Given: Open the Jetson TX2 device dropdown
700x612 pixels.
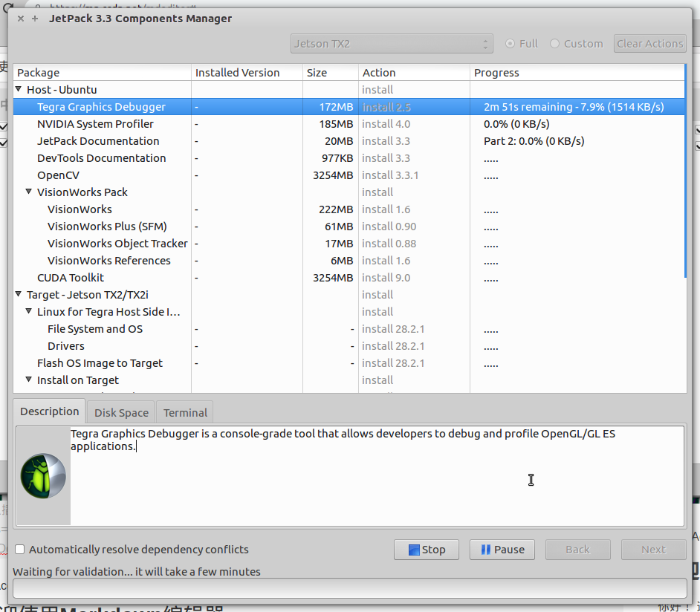Looking at the screenshot, I should [392, 44].
